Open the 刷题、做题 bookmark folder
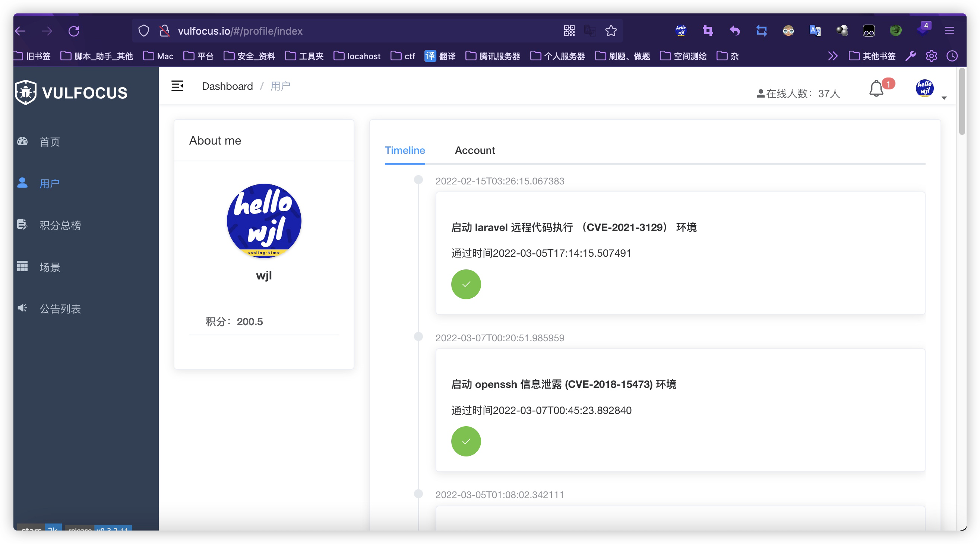980x544 pixels. [x=622, y=56]
